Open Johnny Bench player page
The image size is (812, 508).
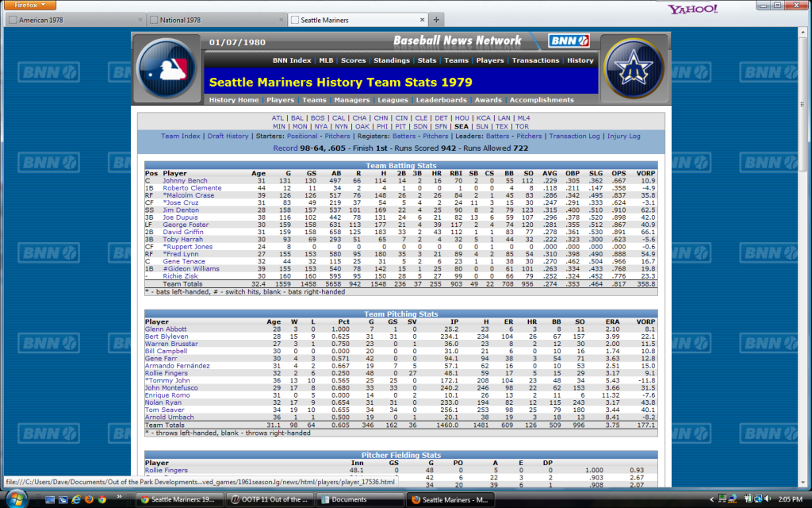pyautogui.click(x=185, y=181)
